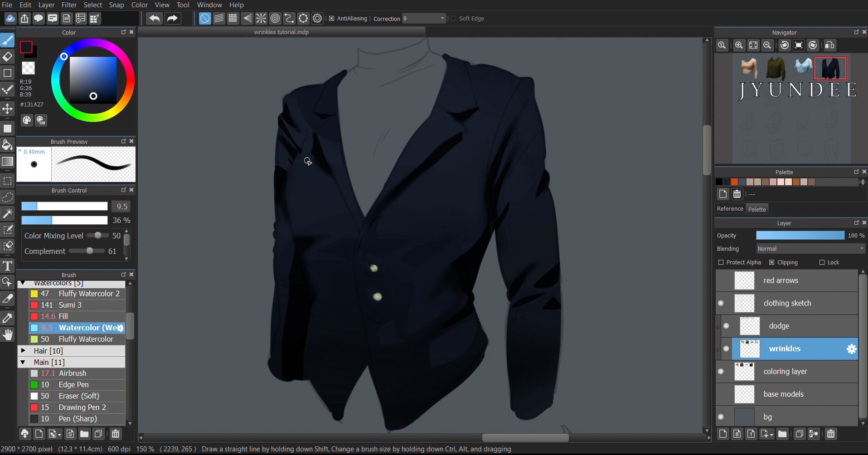Enable grid snap in the toolbar
Image resolution: width=868 pixels, height=455 pixels.
coord(233,19)
